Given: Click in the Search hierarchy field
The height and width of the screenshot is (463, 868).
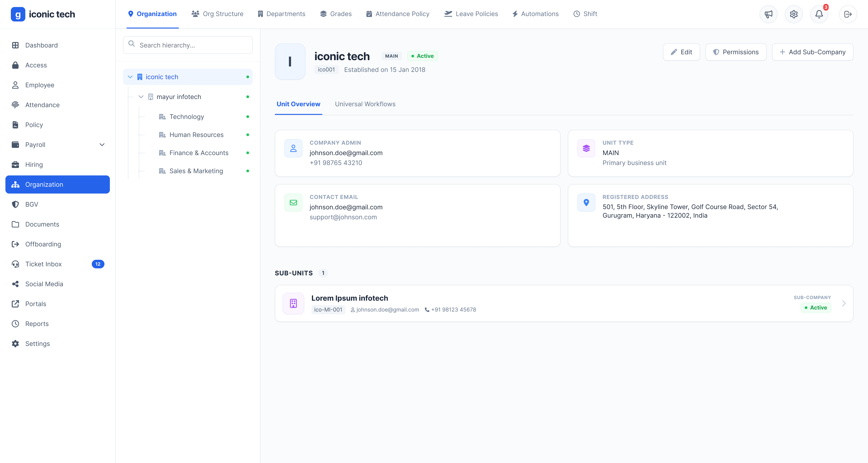Looking at the screenshot, I should (x=188, y=45).
